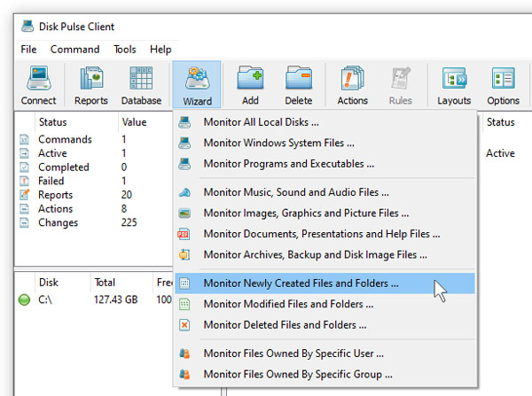Choose Monitor Programs and Executables
Screen dimensions: 532x396
(325, 164)
